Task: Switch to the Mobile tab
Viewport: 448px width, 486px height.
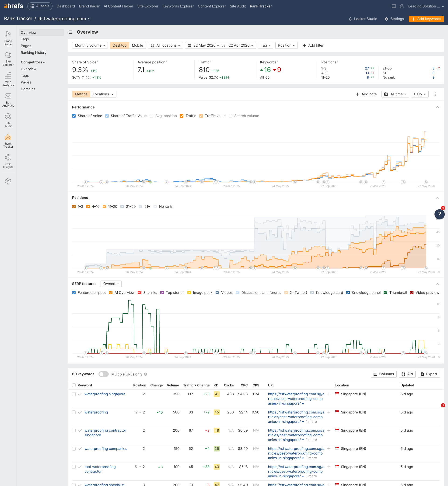Action: tap(137, 45)
